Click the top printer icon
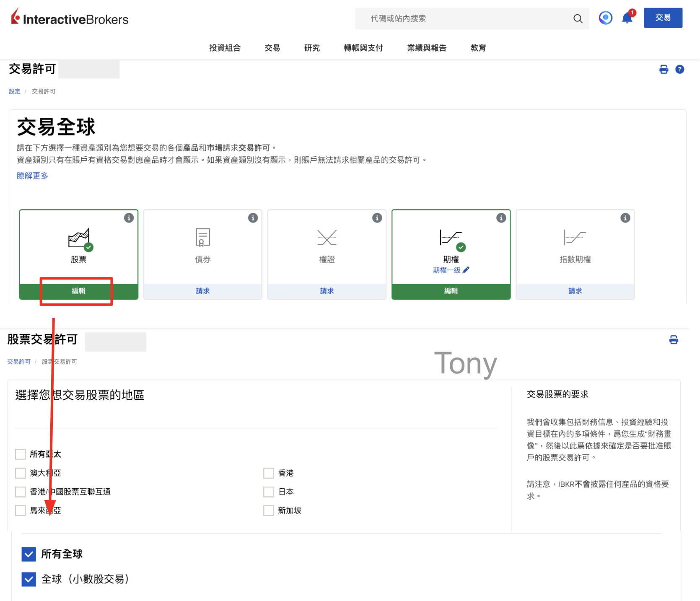 pyautogui.click(x=664, y=70)
